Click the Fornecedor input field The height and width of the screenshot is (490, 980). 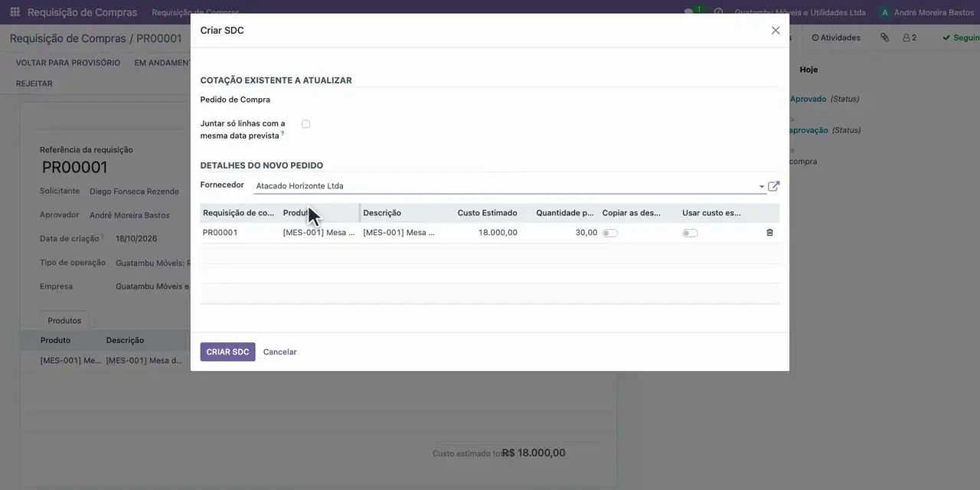(505, 186)
